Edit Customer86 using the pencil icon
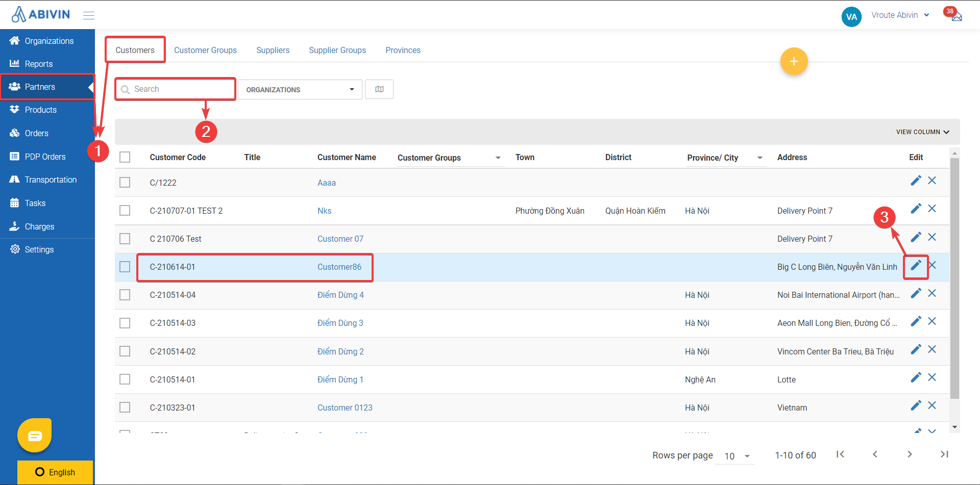This screenshot has height=485, width=980. coord(916,265)
